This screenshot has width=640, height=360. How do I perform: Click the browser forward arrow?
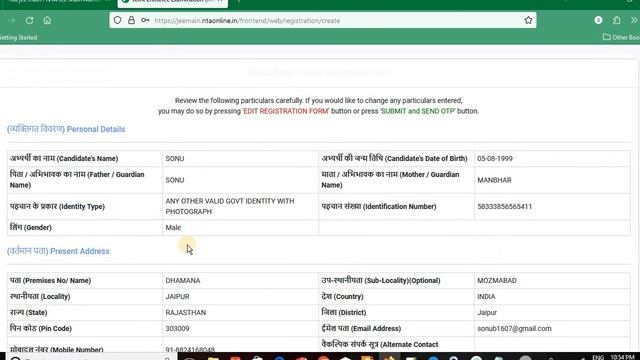tap(11, 20)
